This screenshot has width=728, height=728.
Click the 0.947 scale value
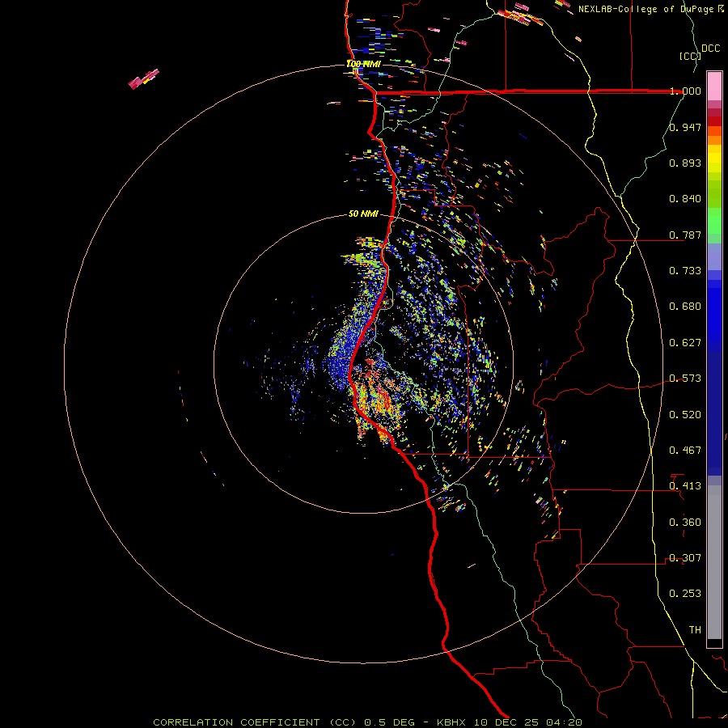[x=685, y=127]
